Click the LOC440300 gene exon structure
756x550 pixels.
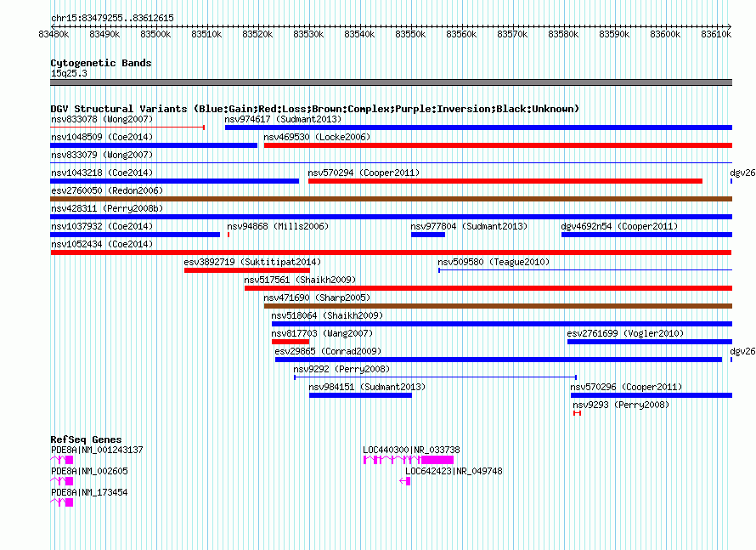409,460
